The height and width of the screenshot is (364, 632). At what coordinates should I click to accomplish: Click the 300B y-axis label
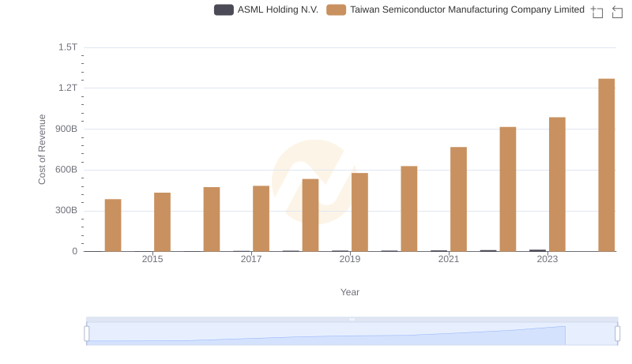point(66,210)
